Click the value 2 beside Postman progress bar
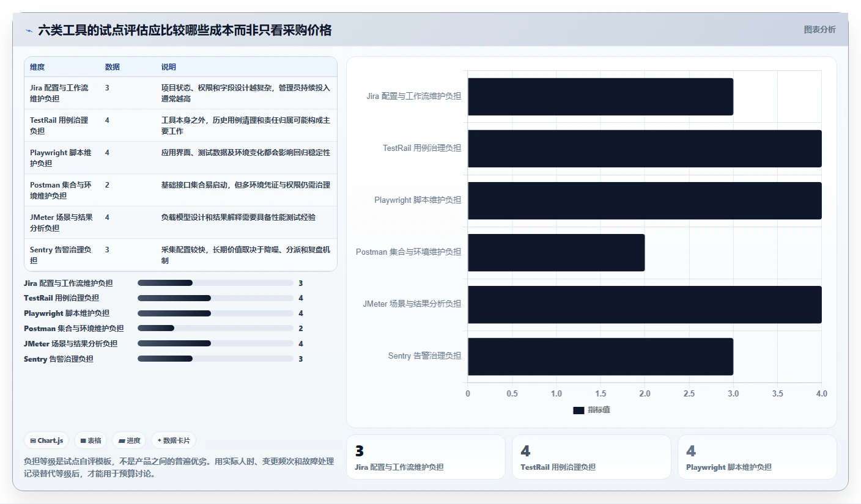The height and width of the screenshot is (504, 861). pyautogui.click(x=301, y=329)
